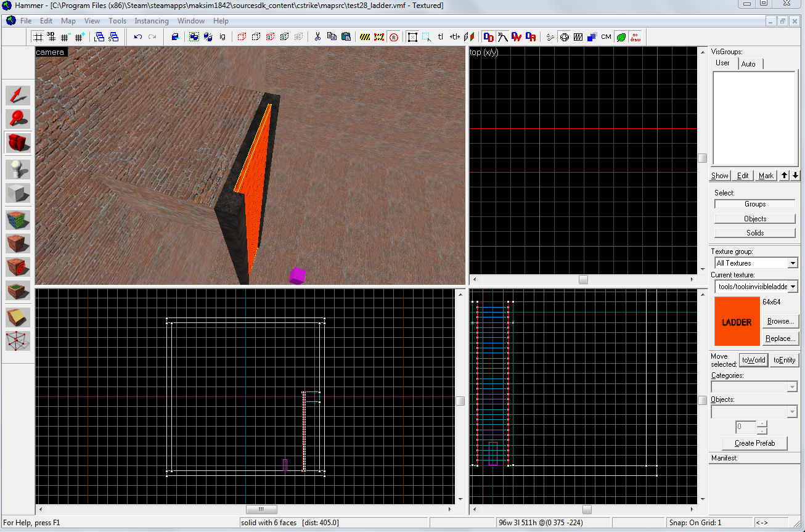The width and height of the screenshot is (805, 532).
Task: Click the Paste clipboard icon
Action: tap(346, 37)
